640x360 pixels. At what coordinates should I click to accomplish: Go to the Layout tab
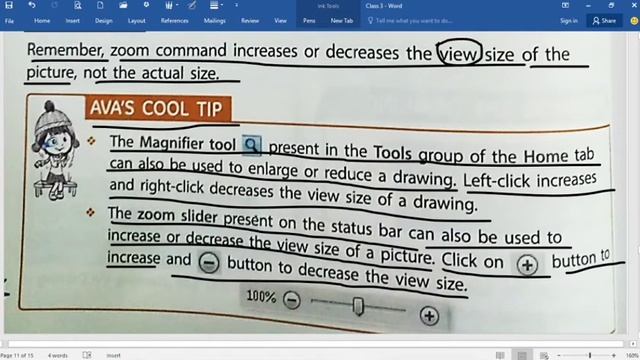[136, 21]
